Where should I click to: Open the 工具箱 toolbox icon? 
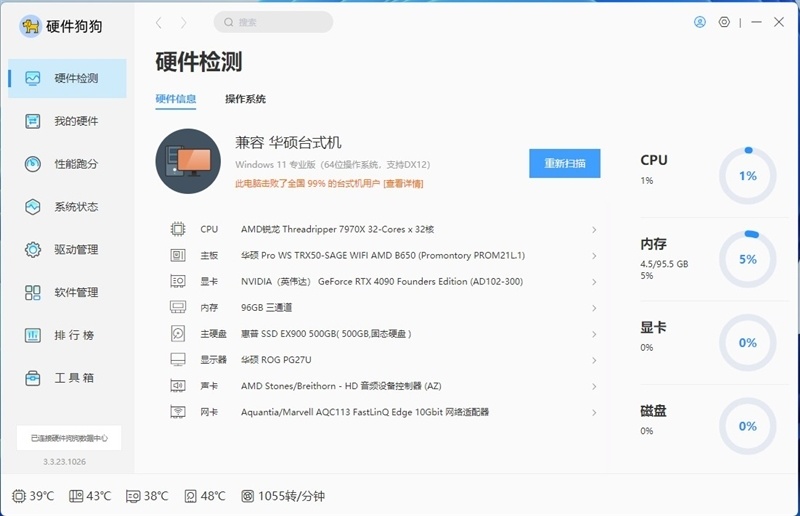[33, 378]
